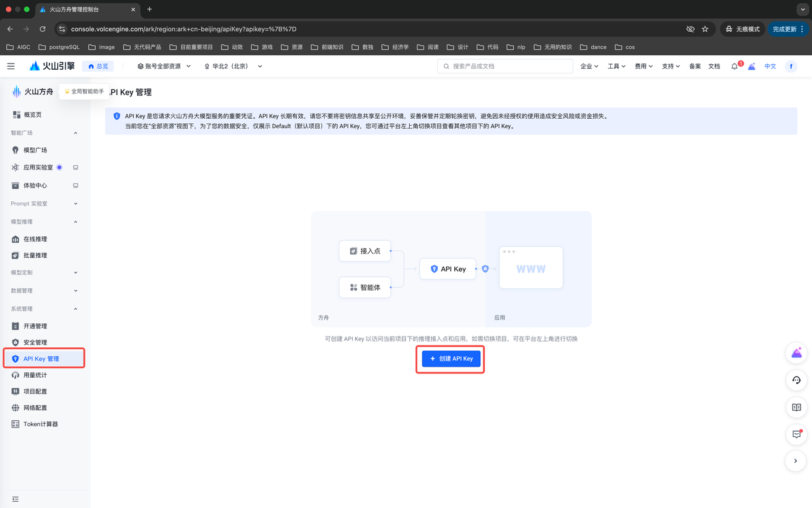Viewport: 812px width, 508px height.
Task: Open the dance bookmark folder
Action: tap(593, 47)
